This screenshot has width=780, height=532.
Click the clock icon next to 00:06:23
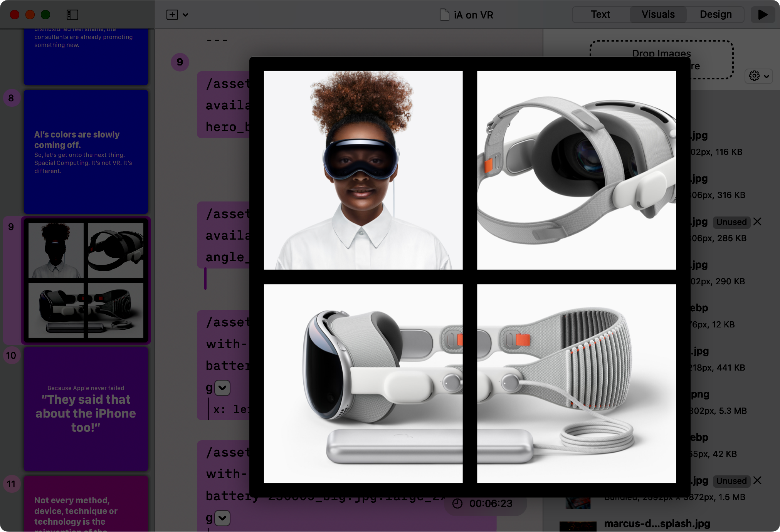[458, 503]
